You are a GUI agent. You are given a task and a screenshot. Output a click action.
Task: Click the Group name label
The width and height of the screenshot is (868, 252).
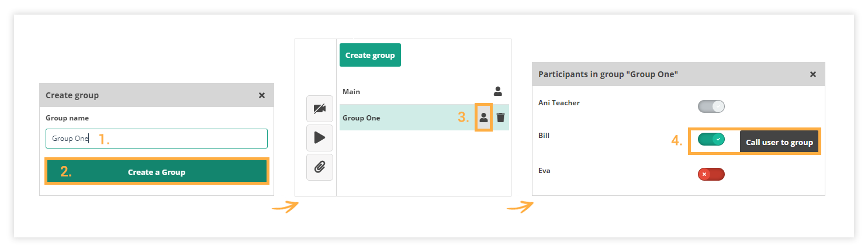67,118
